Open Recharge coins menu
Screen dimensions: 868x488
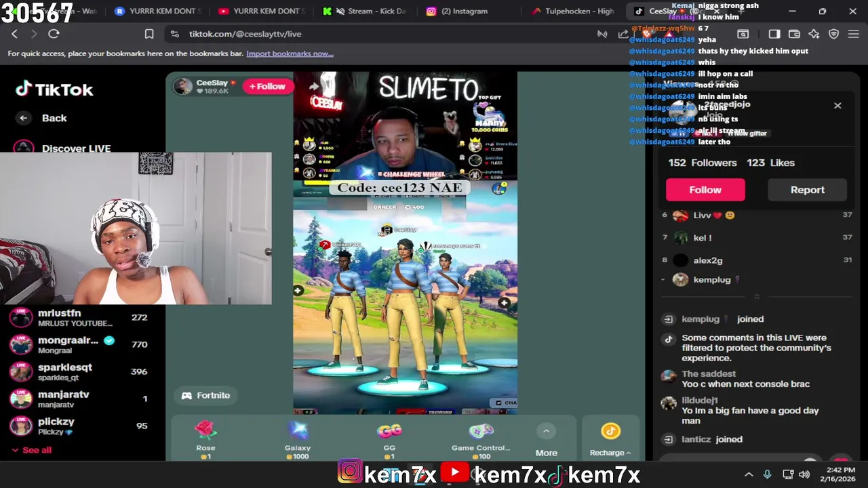point(610,439)
